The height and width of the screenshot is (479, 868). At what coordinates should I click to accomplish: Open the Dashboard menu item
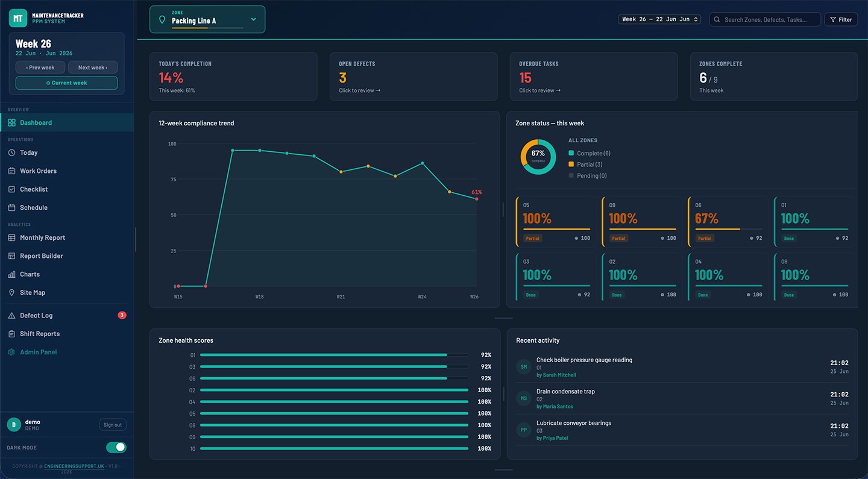pos(67,123)
